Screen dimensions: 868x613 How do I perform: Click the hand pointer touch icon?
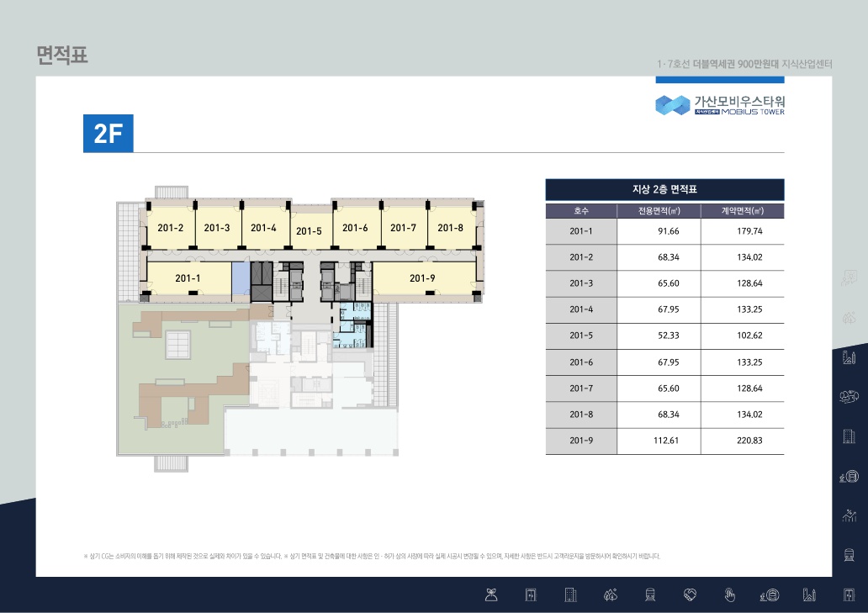coord(730,595)
